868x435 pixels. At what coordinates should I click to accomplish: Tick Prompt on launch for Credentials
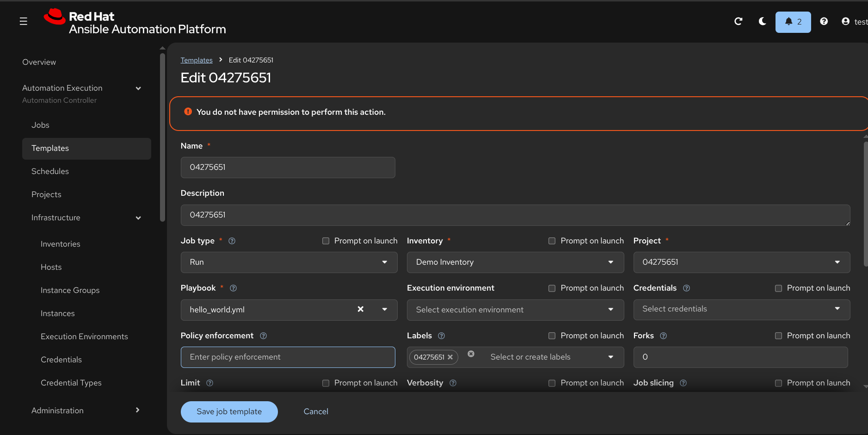[778, 288]
